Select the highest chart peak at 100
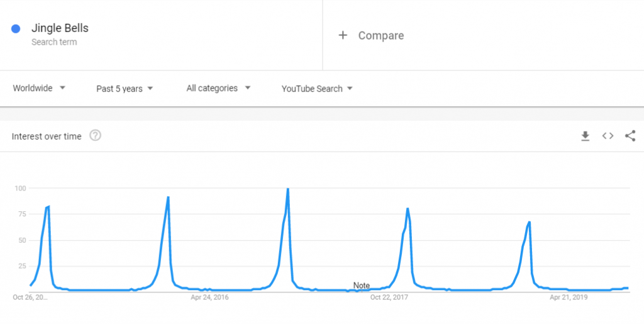644x324 pixels. [288, 189]
